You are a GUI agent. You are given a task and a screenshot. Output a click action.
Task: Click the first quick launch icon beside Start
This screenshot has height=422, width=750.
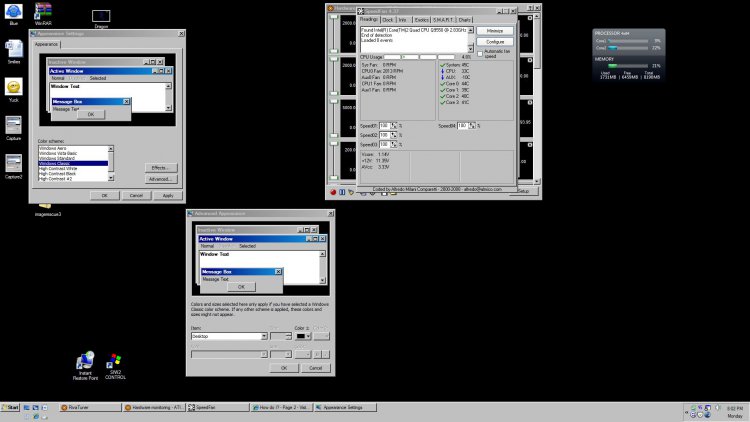(x=27, y=408)
